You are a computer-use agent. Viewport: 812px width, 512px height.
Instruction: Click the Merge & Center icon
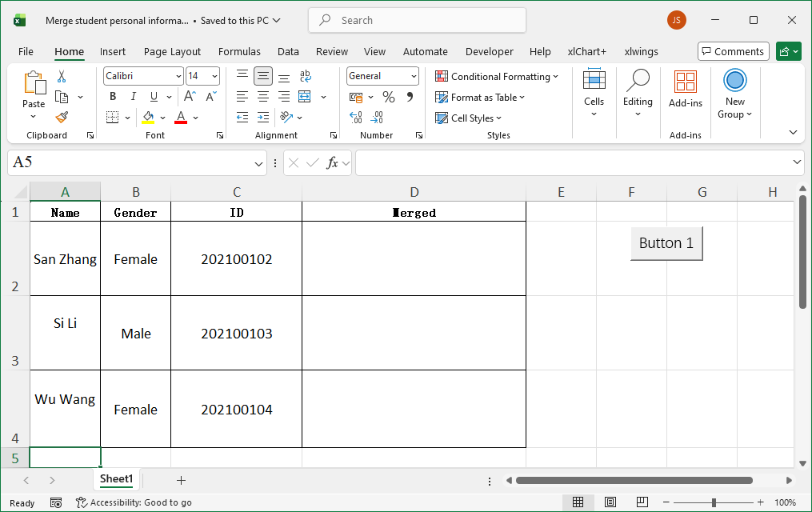(304, 96)
